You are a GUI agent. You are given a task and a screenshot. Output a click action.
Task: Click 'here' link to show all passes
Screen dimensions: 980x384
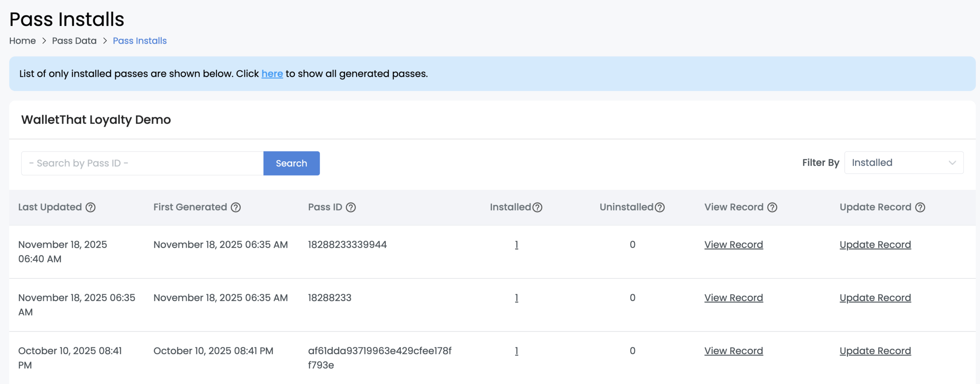272,74
